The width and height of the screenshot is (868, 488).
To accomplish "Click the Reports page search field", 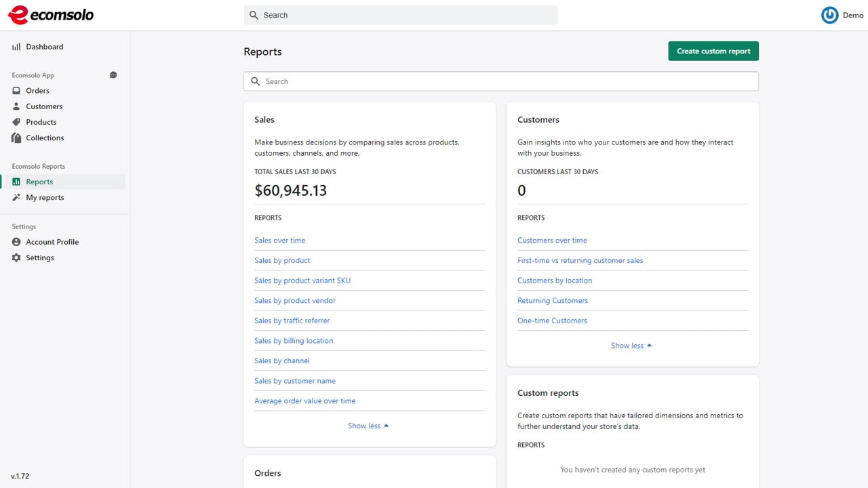I will click(x=501, y=81).
